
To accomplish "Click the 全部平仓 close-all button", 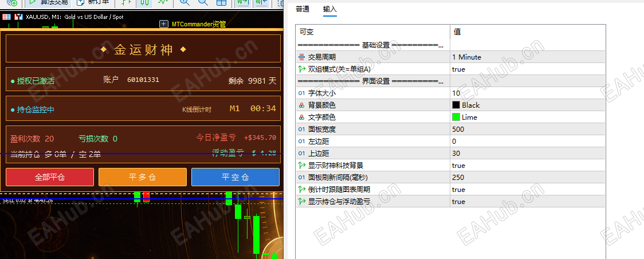I will [50, 177].
